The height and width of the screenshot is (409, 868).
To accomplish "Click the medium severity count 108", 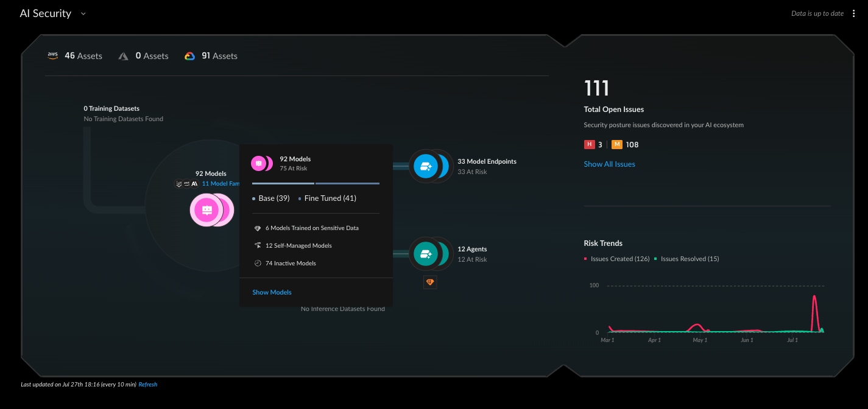I will [x=632, y=145].
